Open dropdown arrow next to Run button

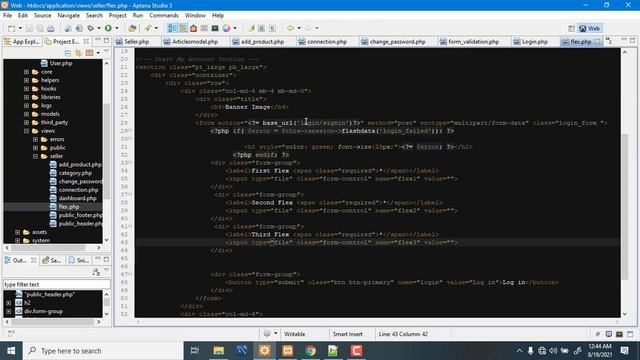[x=117, y=28]
